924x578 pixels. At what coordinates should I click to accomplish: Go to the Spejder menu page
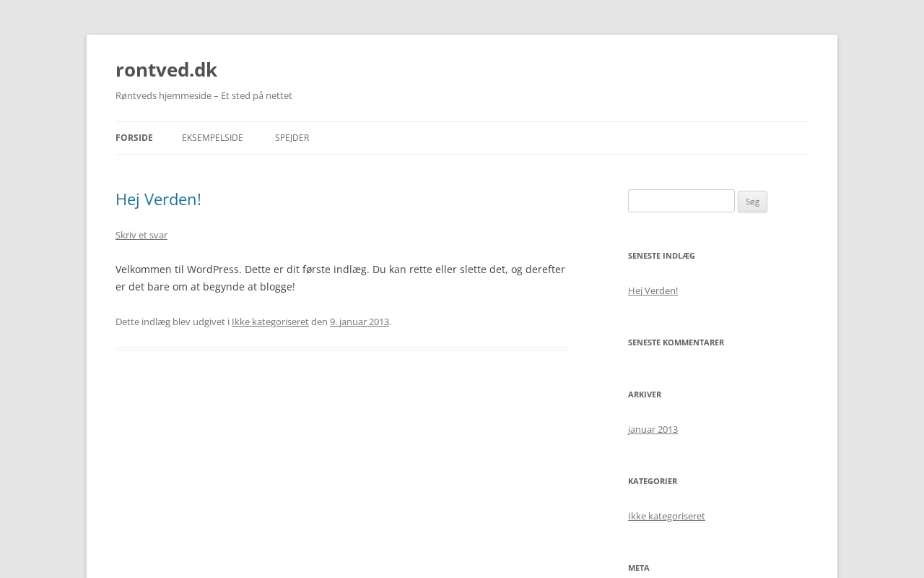292,138
